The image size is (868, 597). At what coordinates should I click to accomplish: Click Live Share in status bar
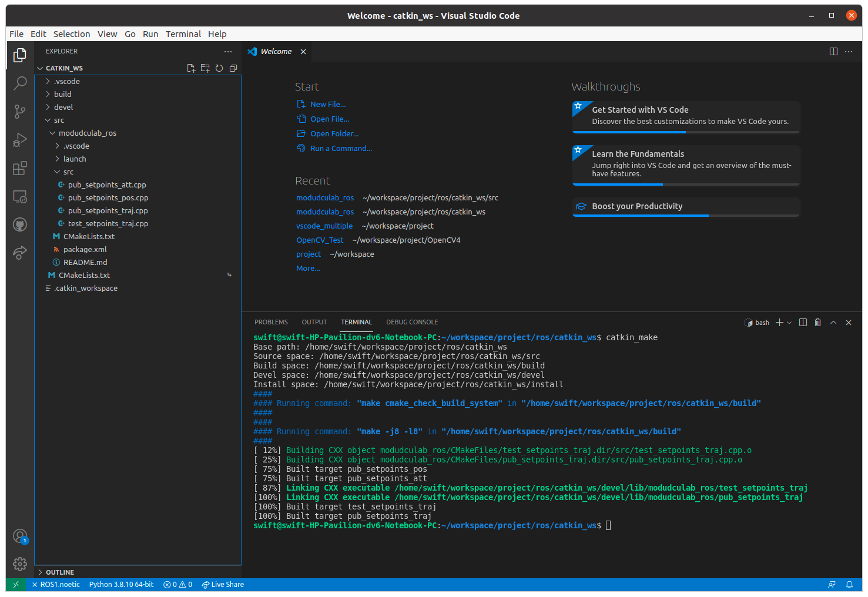[223, 585]
